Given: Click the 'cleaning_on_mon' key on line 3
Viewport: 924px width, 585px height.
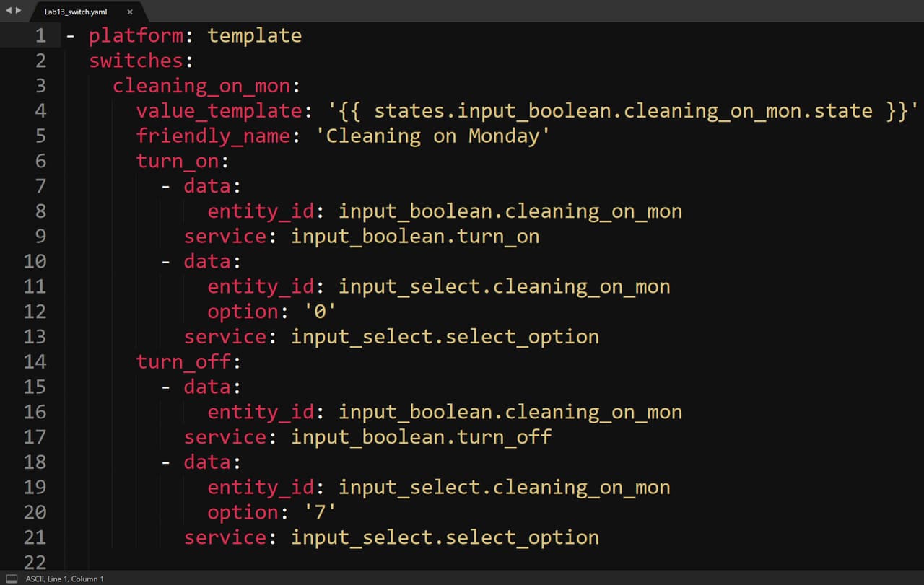Looking at the screenshot, I should (201, 86).
